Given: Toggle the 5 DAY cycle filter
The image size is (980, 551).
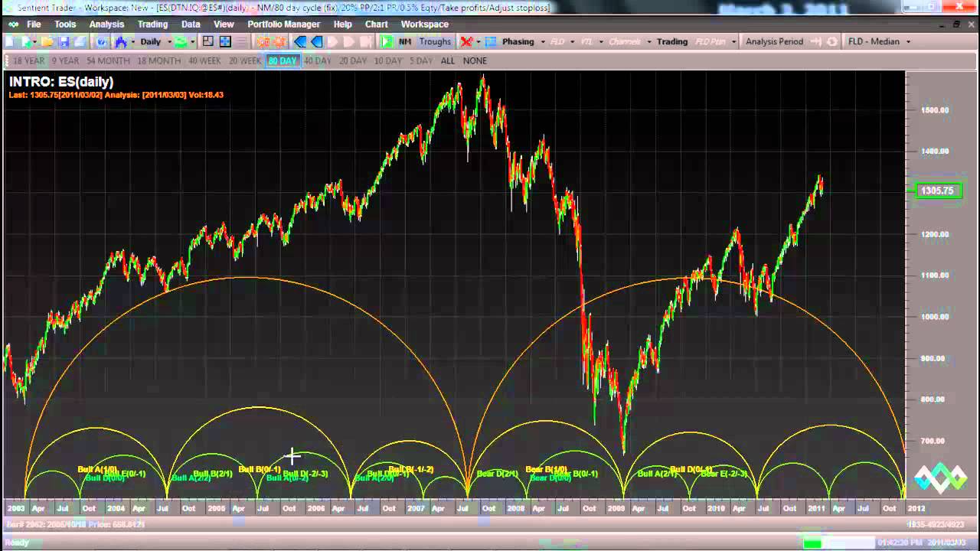Looking at the screenshot, I should [420, 60].
